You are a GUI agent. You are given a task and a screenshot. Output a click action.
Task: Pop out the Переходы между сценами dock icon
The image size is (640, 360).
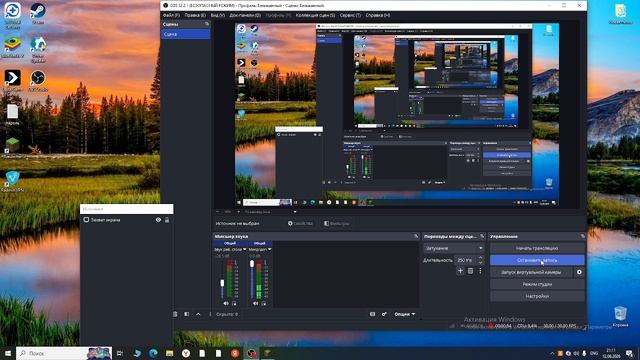pos(482,236)
